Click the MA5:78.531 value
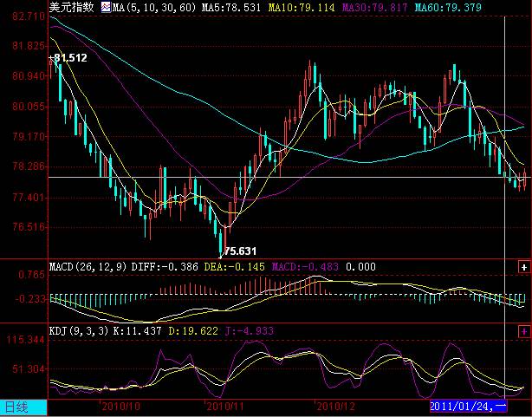The width and height of the screenshot is (532, 417). [x=231, y=8]
